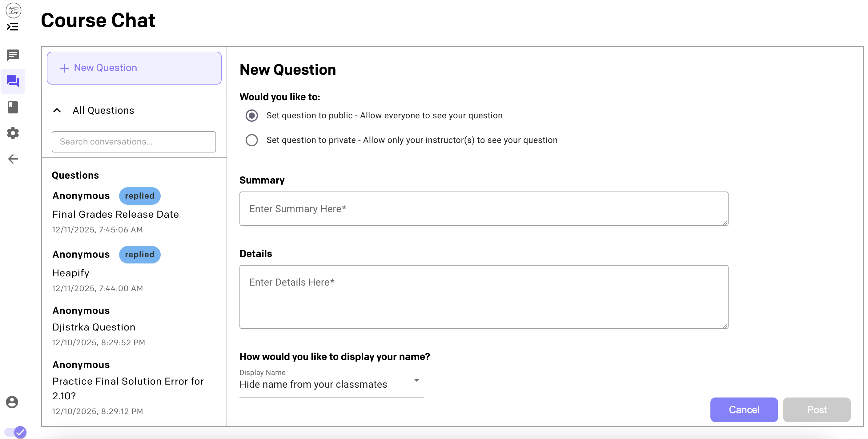This screenshot has height=439, width=868.
Task: Collapse the All Questions section chevron
Action: tap(57, 110)
